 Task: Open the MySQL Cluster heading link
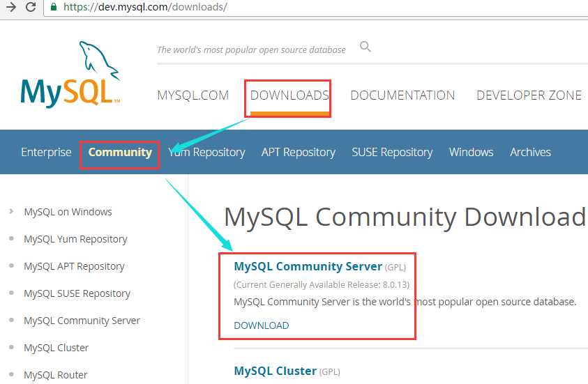[276, 371]
